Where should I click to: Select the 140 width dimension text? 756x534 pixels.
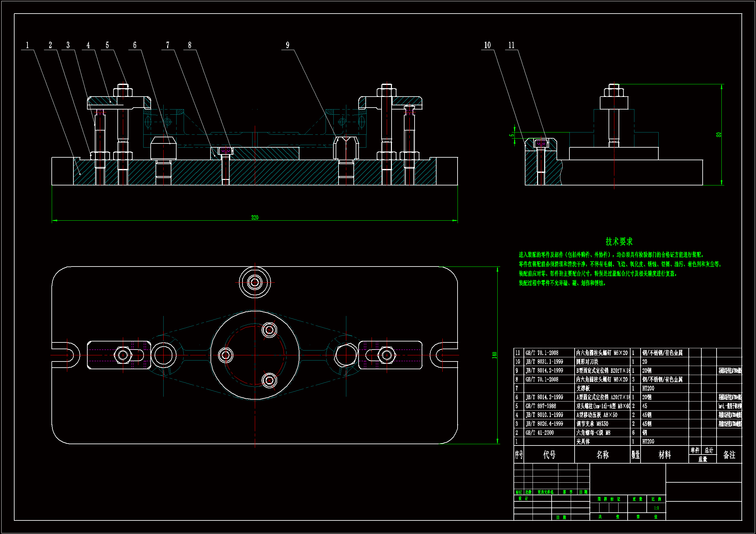coord(494,355)
